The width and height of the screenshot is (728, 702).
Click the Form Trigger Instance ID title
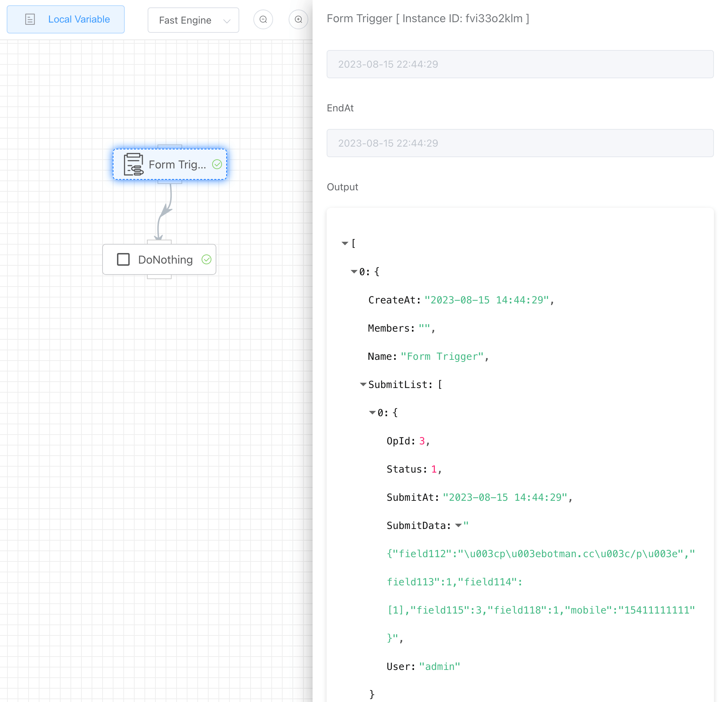tap(428, 18)
